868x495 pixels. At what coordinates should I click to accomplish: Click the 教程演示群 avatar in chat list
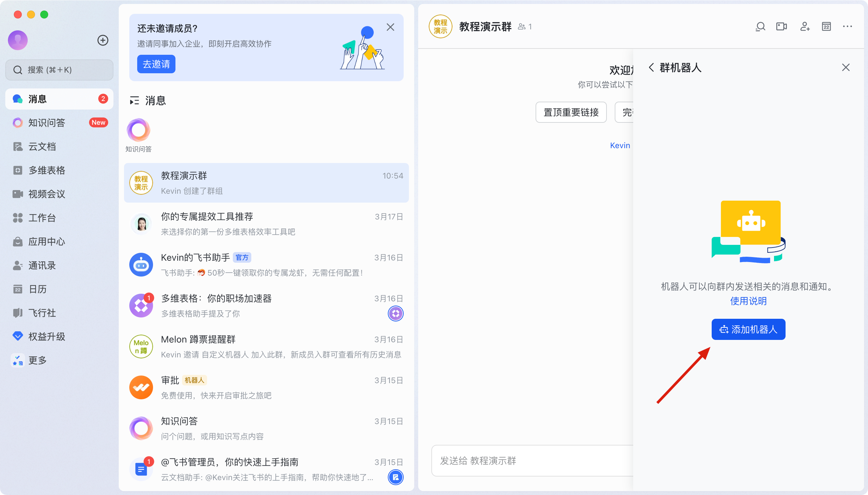point(141,183)
